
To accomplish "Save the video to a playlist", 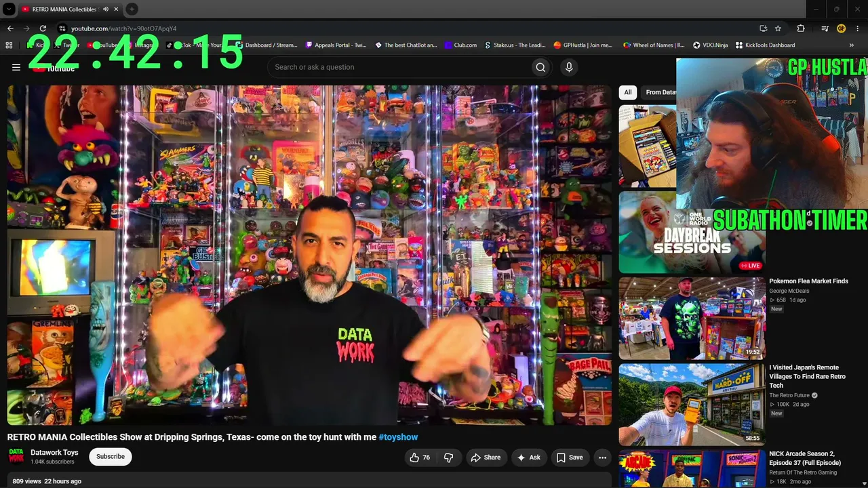I will click(570, 457).
